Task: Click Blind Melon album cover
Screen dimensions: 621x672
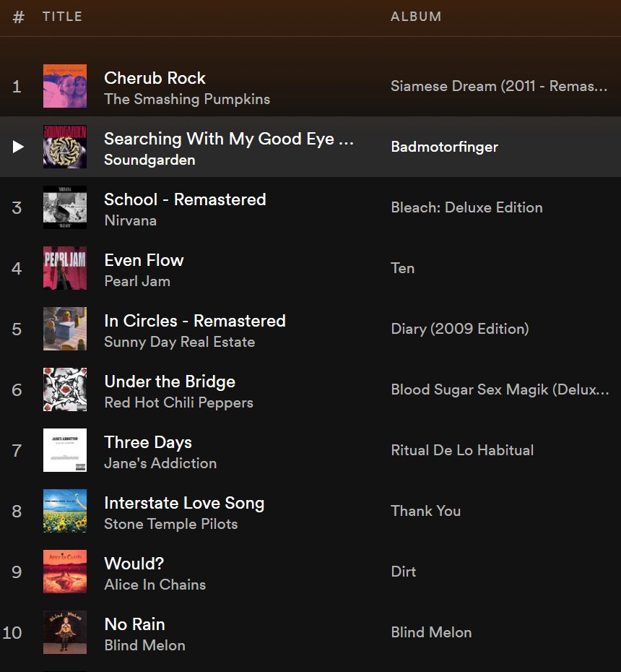Action: click(65, 632)
